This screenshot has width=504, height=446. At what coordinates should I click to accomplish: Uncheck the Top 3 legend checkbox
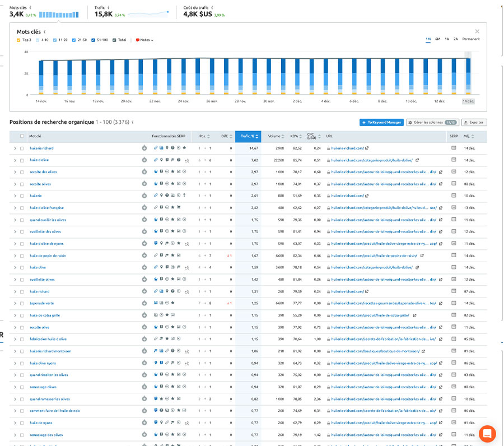point(20,40)
